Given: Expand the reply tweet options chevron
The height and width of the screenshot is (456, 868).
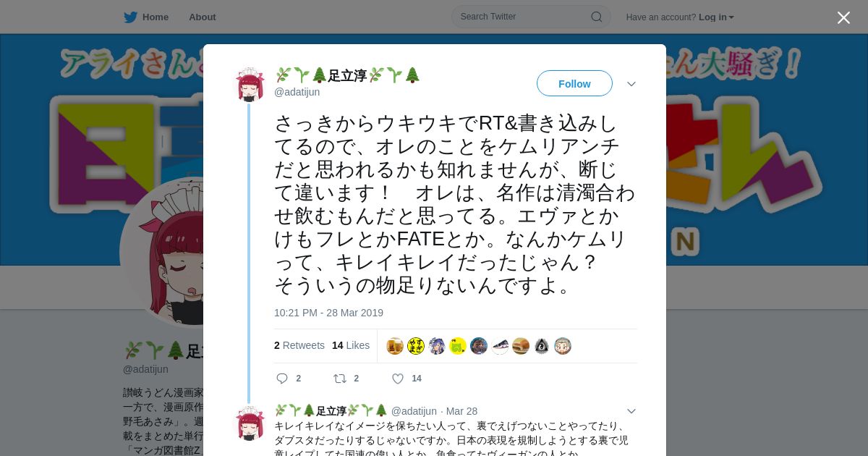Looking at the screenshot, I should coord(631,411).
